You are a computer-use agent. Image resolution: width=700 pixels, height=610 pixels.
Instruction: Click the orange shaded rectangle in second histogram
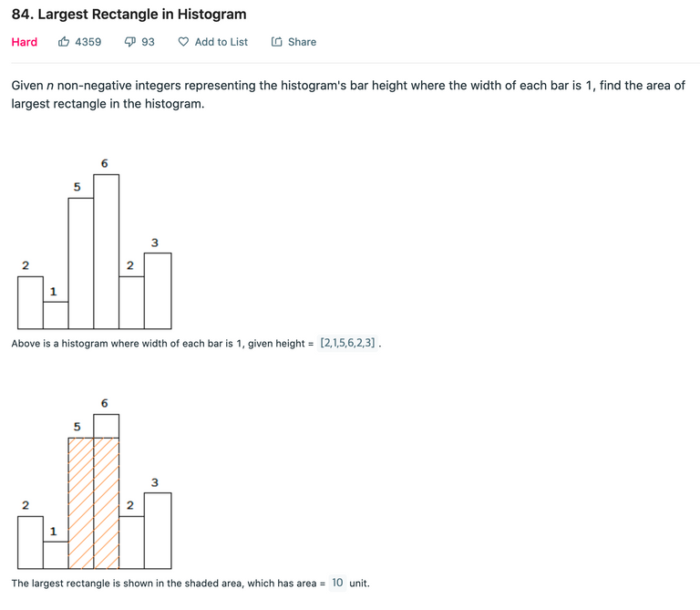tap(94, 503)
